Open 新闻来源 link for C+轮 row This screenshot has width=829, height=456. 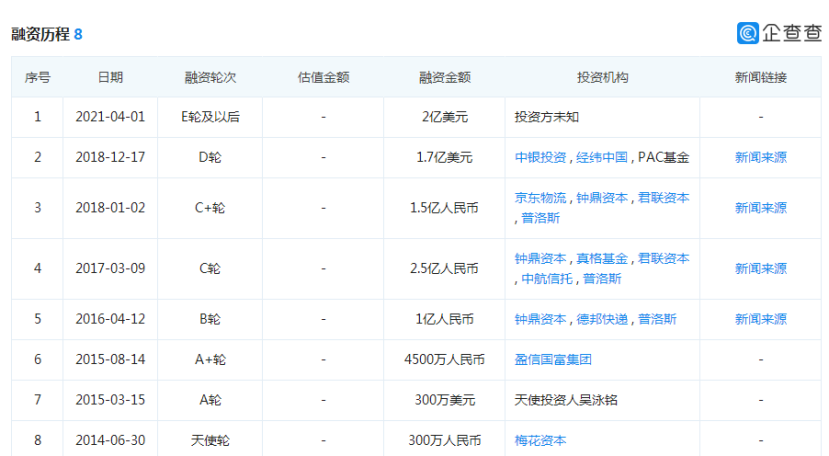[761, 208]
